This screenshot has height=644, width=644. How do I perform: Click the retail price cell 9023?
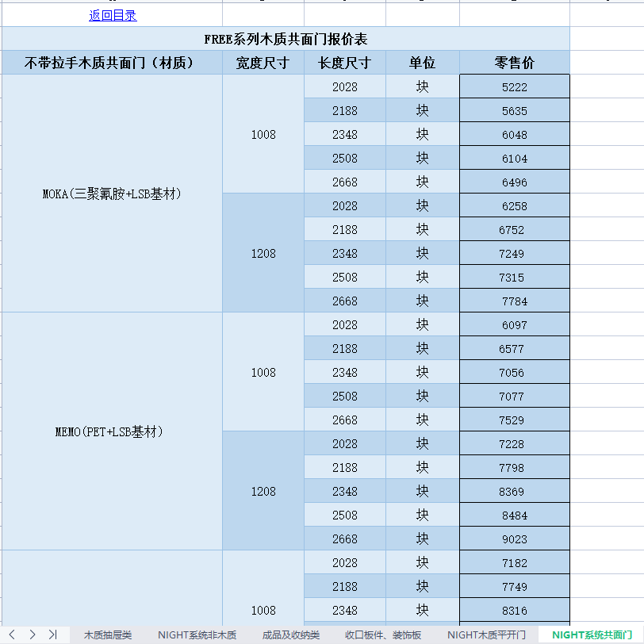(x=514, y=539)
